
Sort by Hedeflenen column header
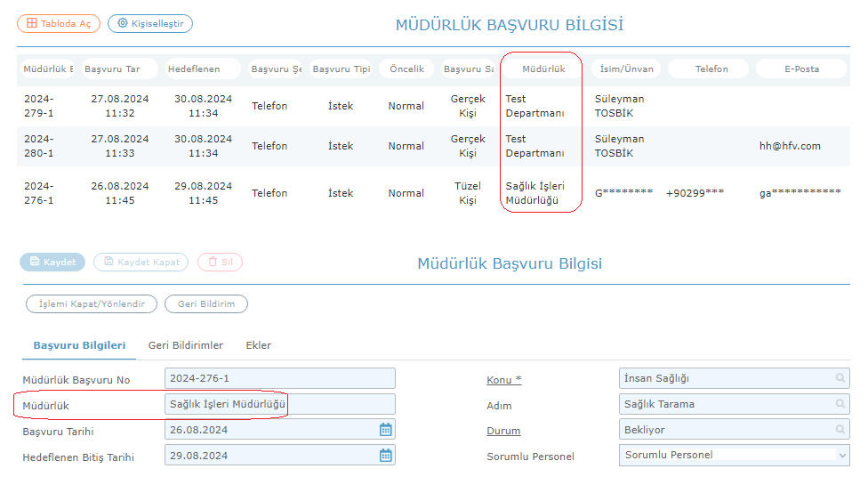click(203, 69)
